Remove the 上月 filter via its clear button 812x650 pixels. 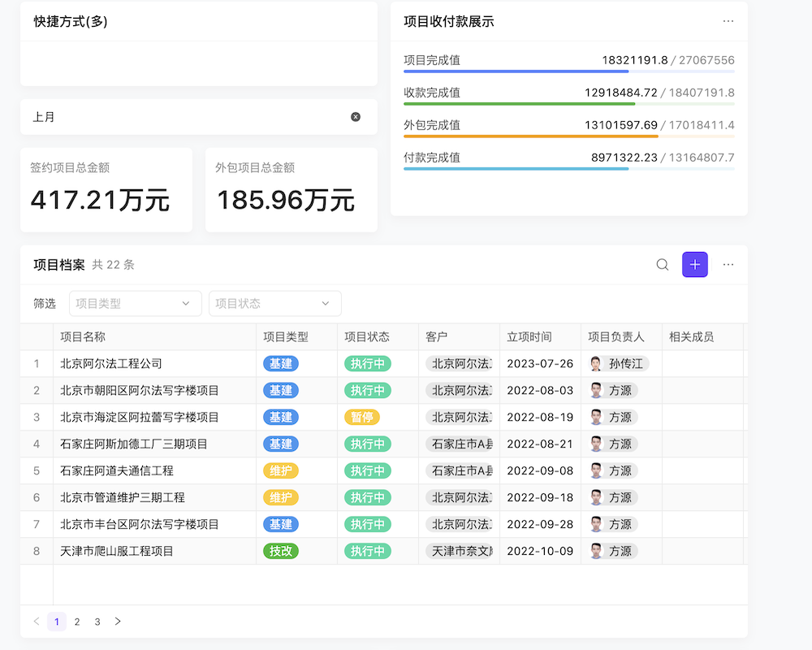[356, 116]
